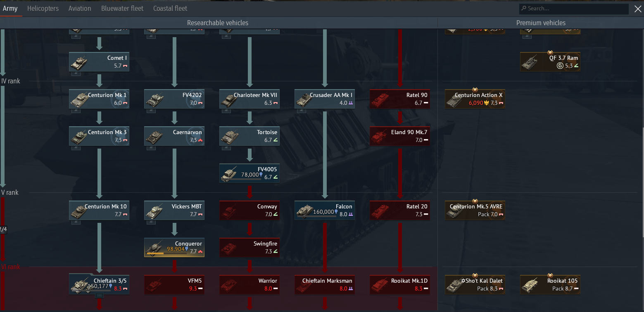Viewport: 644px width, 312px height.
Task: Click the small badge under the Comet I card
Action: pyautogui.click(x=76, y=73)
